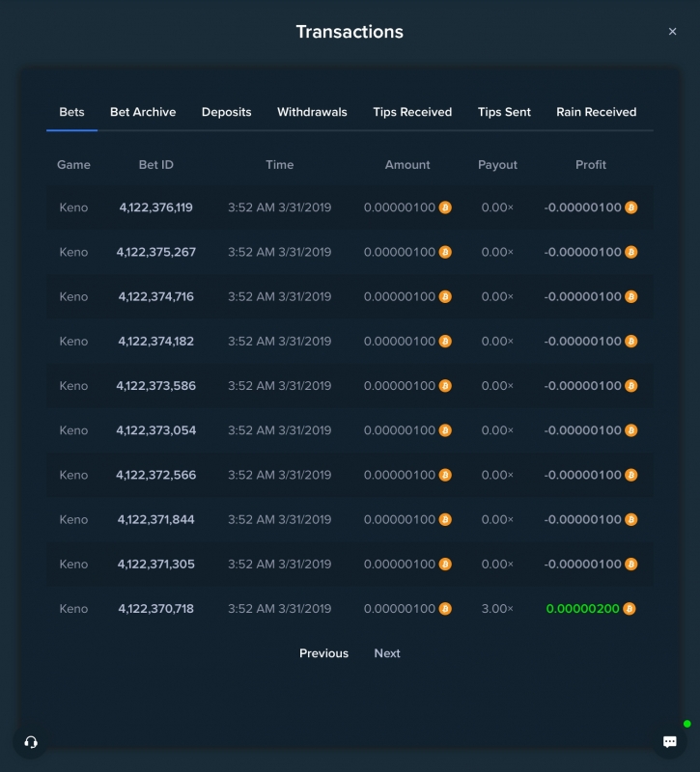Click profit bitcoin icon in bet 4,122,375,267 row
Screen dimensions: 700x772
(631, 252)
